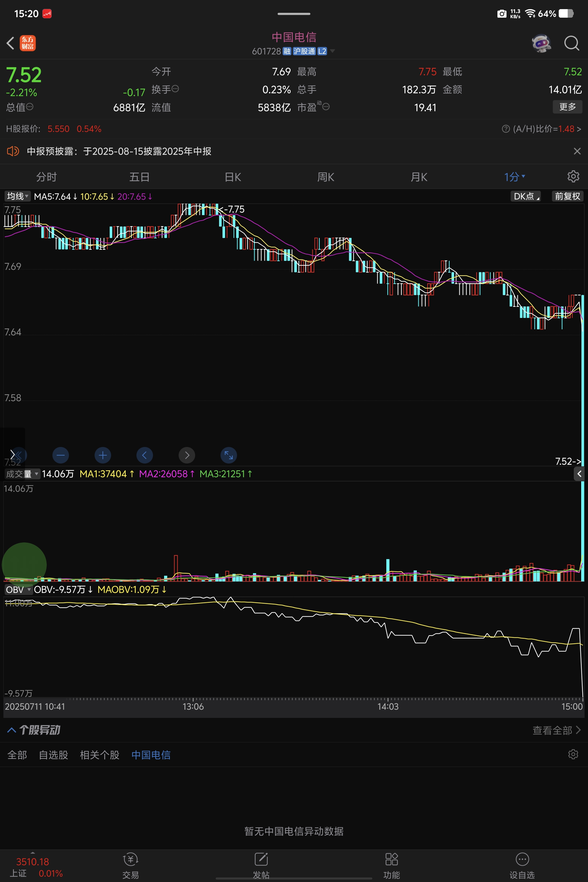Screen dimensions: 588x882
Task: Switch the 前复权 adjustment option
Action: pos(567,196)
